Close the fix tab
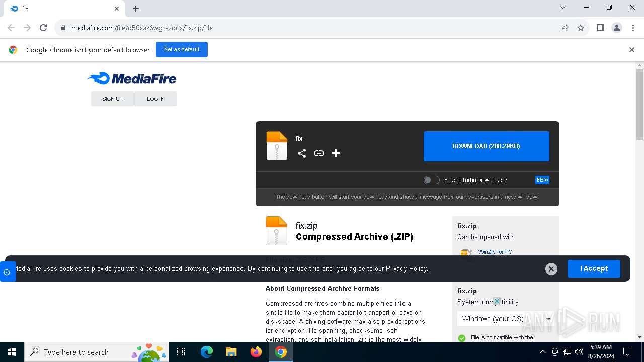 [117, 9]
